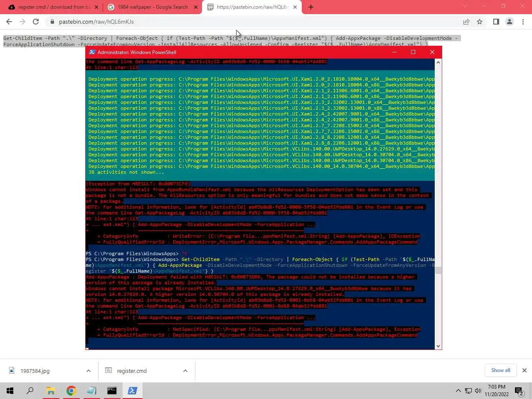Close the Administrator PowerShell window

(432, 52)
